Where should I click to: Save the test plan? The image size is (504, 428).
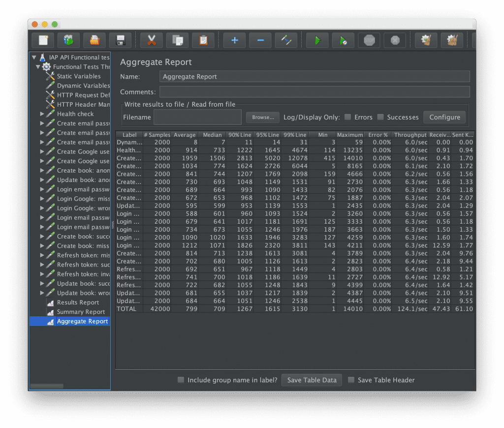click(x=120, y=40)
